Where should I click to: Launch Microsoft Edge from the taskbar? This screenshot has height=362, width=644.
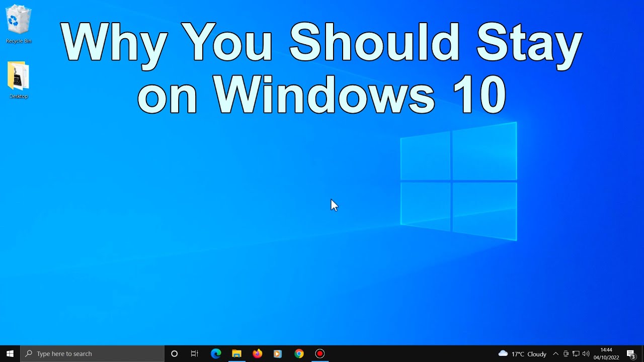click(216, 353)
